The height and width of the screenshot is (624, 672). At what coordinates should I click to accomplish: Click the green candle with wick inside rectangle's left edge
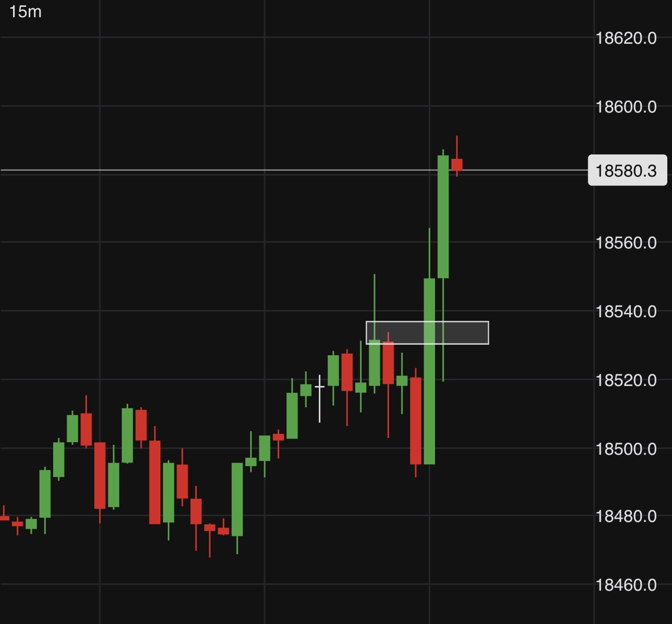[375, 363]
